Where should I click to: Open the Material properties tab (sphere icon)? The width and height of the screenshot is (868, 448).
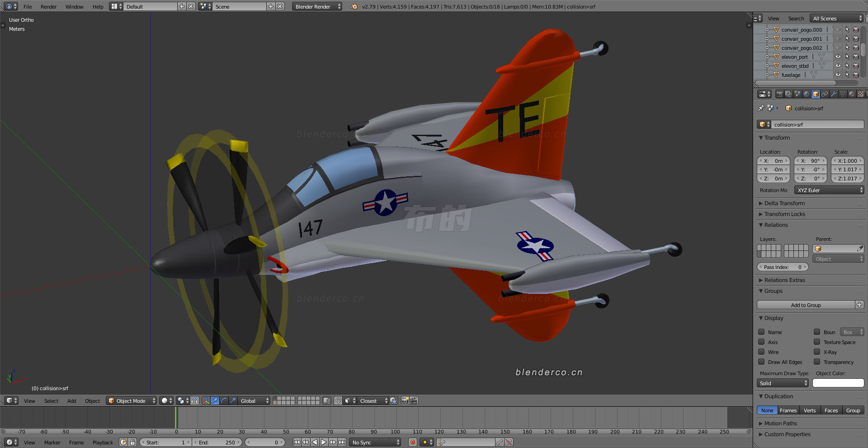point(852,94)
